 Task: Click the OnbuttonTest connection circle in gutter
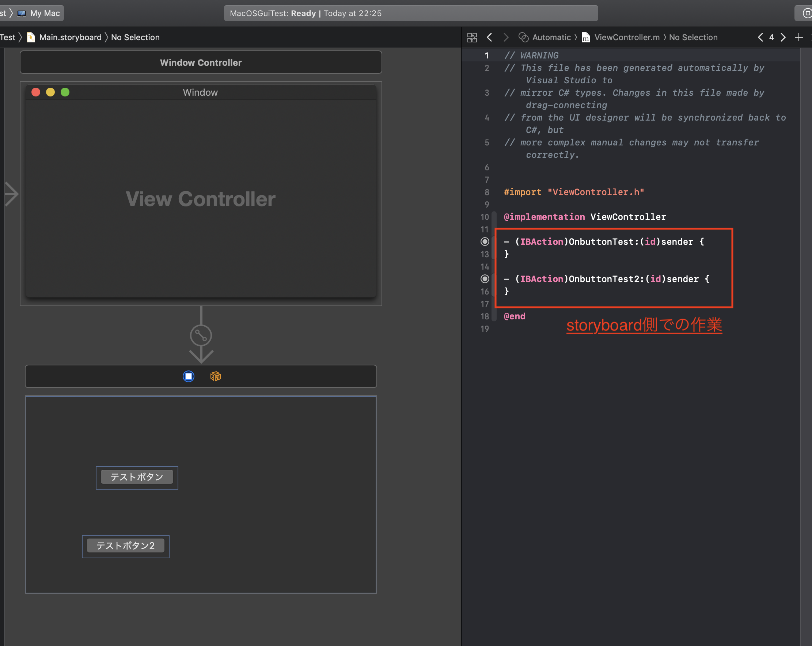[485, 242]
